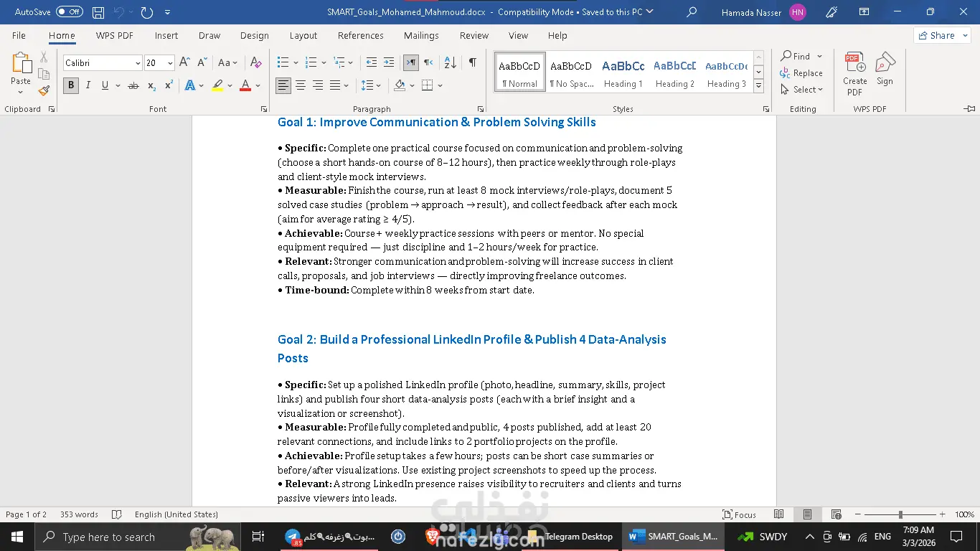The height and width of the screenshot is (551, 980).
Task: Switch to the Insert tab
Action: click(166, 35)
